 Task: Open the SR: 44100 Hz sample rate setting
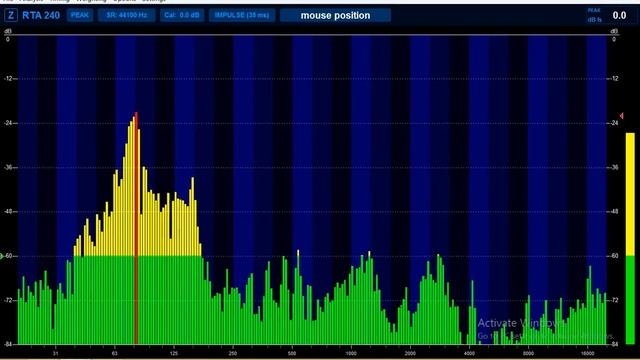pyautogui.click(x=127, y=15)
